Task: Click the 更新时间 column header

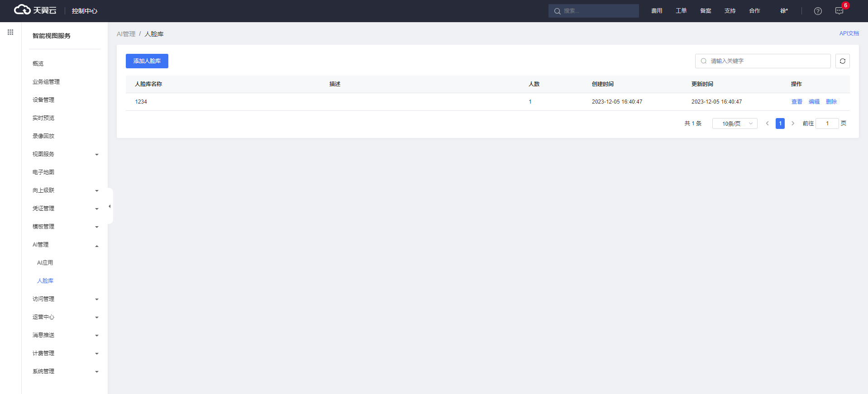Action: pos(702,84)
